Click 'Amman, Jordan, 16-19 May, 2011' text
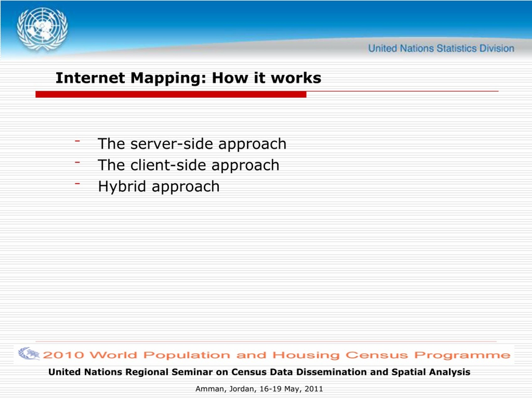Viewport: 532px width, 399px height. [x=259, y=389]
